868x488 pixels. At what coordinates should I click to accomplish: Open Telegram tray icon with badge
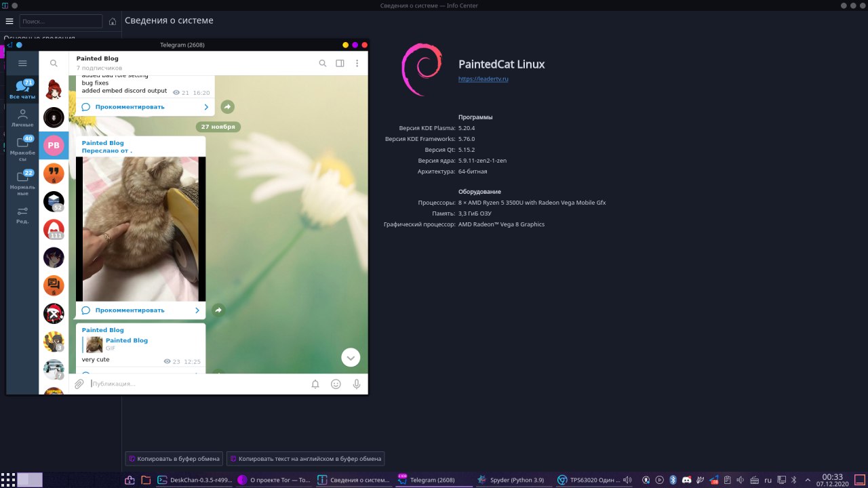[714, 480]
